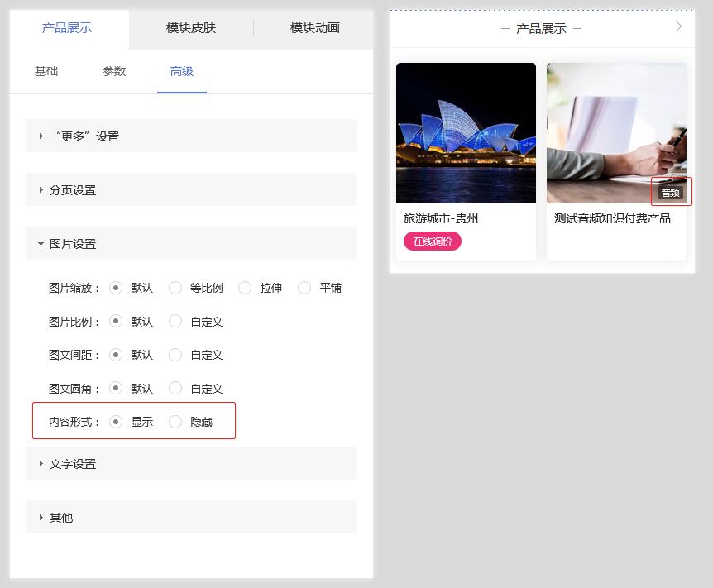Click the right chevron in preview header
This screenshot has width=713, height=588.
click(679, 26)
